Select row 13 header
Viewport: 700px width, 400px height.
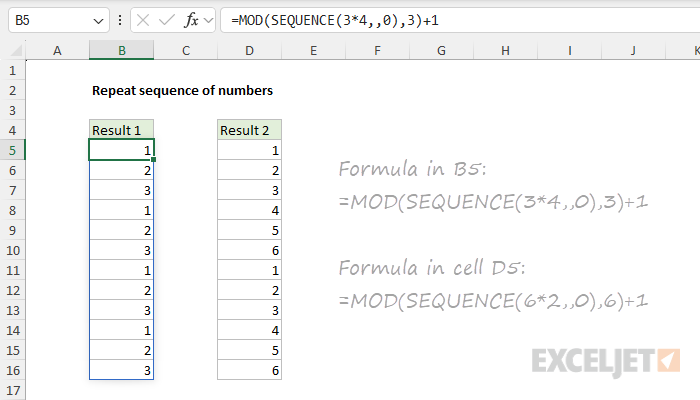12,310
